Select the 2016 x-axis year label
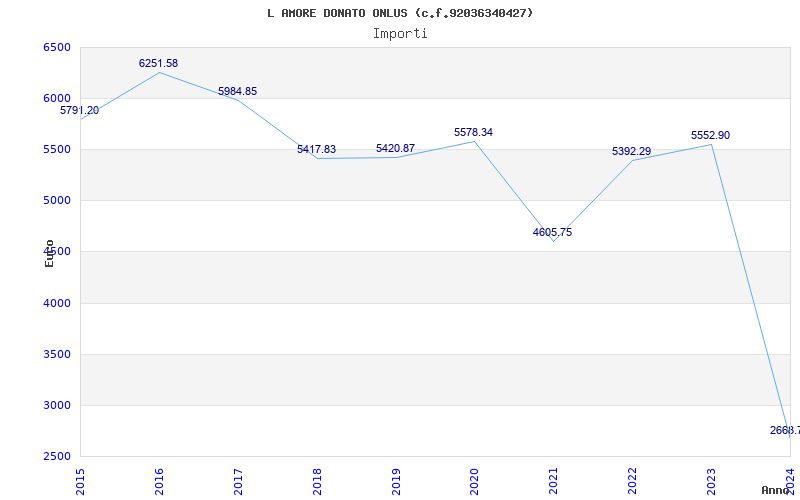The height and width of the screenshot is (500, 800). click(x=159, y=481)
